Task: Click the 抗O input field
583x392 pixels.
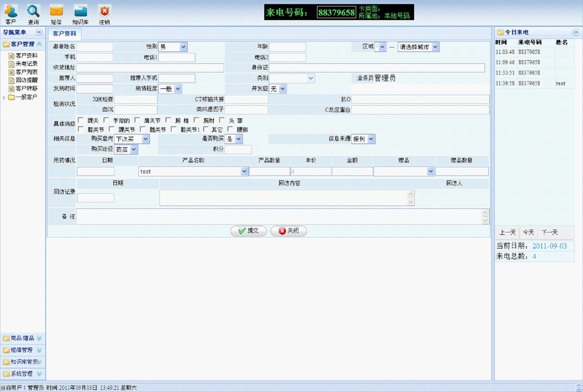Action: click(420, 99)
